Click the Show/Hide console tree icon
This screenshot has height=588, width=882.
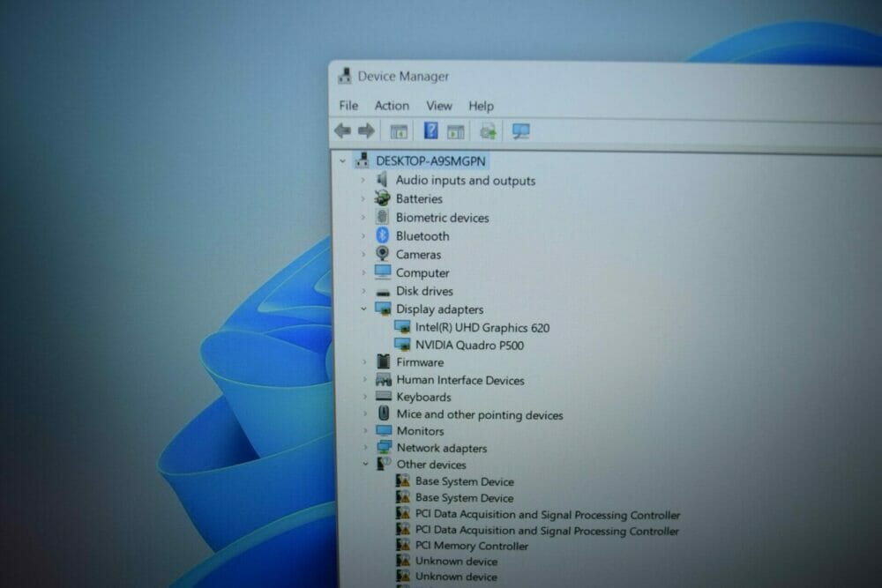tap(399, 131)
